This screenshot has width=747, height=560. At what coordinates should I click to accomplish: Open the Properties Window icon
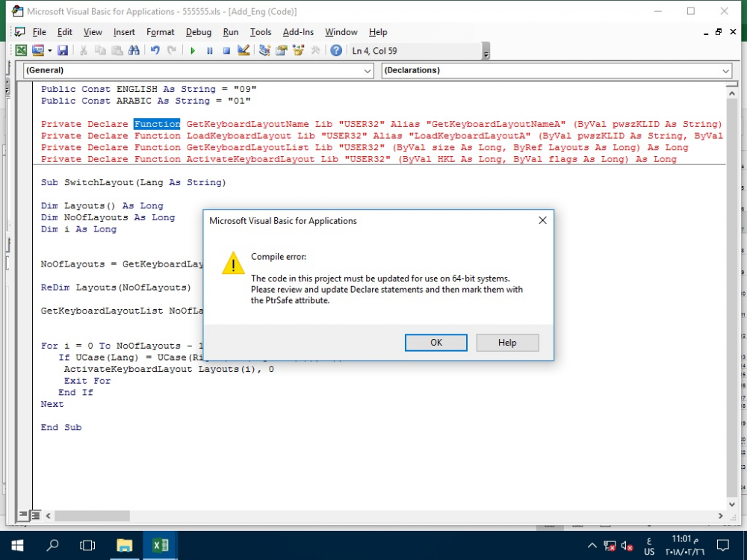pyautogui.click(x=282, y=51)
